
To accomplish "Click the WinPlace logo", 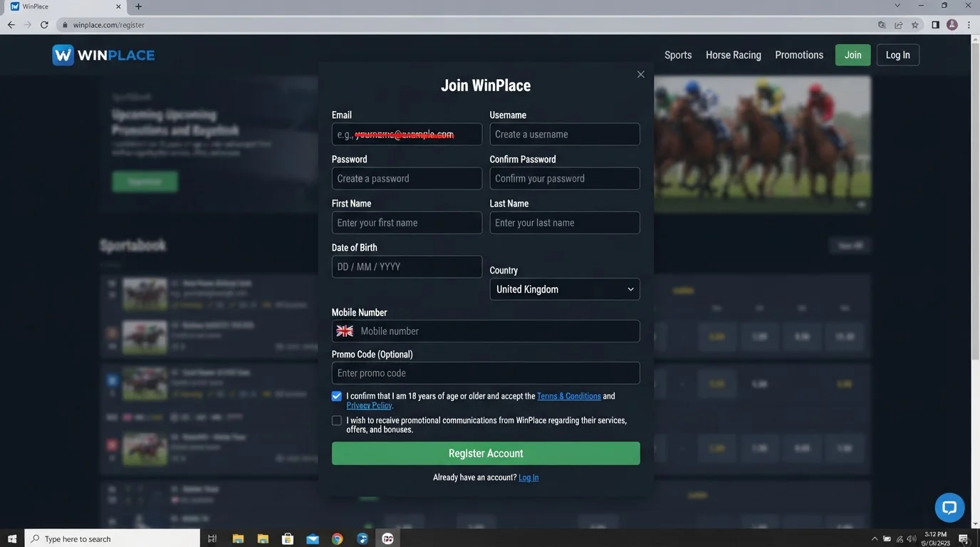I will click(103, 55).
